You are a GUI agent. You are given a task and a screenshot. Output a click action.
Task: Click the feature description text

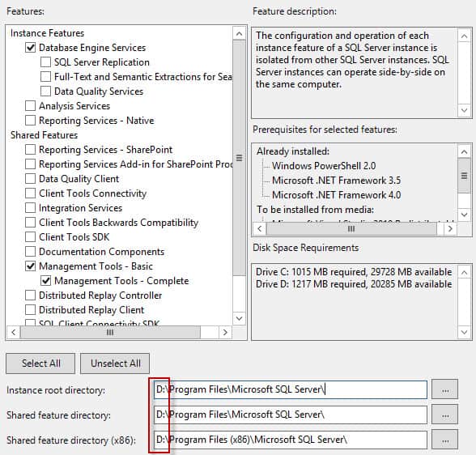[x=352, y=60]
